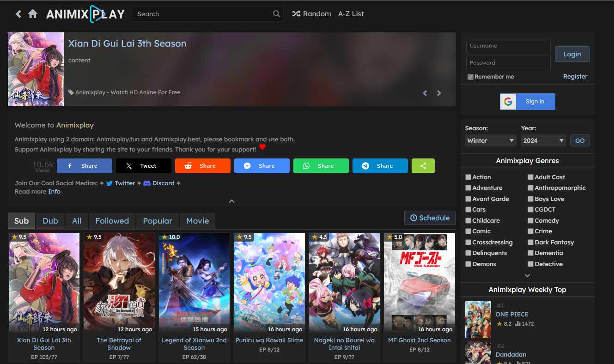Check the Crossdressing genre
The width and height of the screenshot is (614, 364).
click(x=468, y=243)
